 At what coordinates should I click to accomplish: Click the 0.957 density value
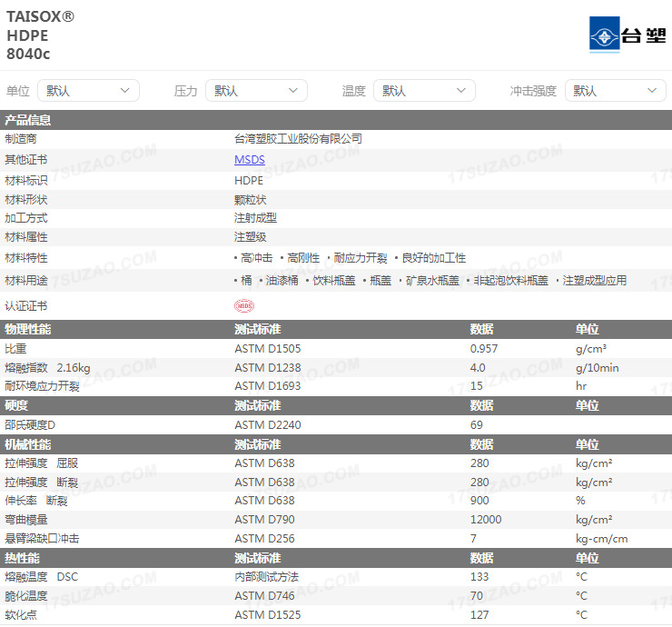[484, 349]
